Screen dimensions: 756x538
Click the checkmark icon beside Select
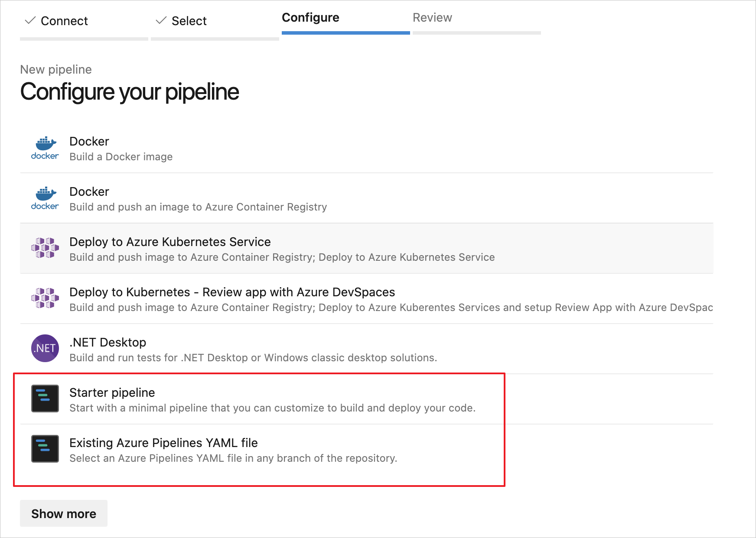pyautogui.click(x=160, y=20)
